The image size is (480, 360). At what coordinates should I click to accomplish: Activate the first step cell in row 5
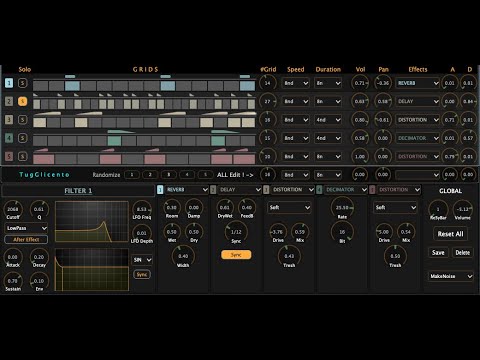(x=44, y=159)
